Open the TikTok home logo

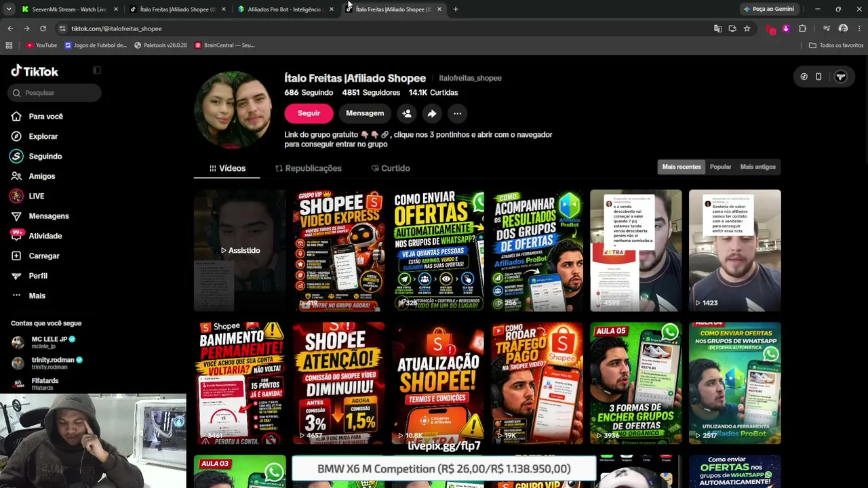coord(35,71)
